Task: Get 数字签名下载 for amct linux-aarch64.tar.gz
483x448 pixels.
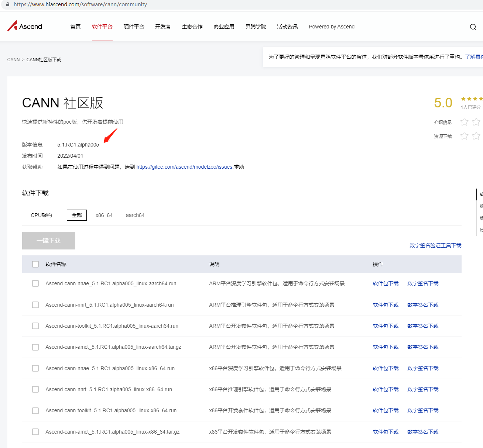Action: click(423, 347)
